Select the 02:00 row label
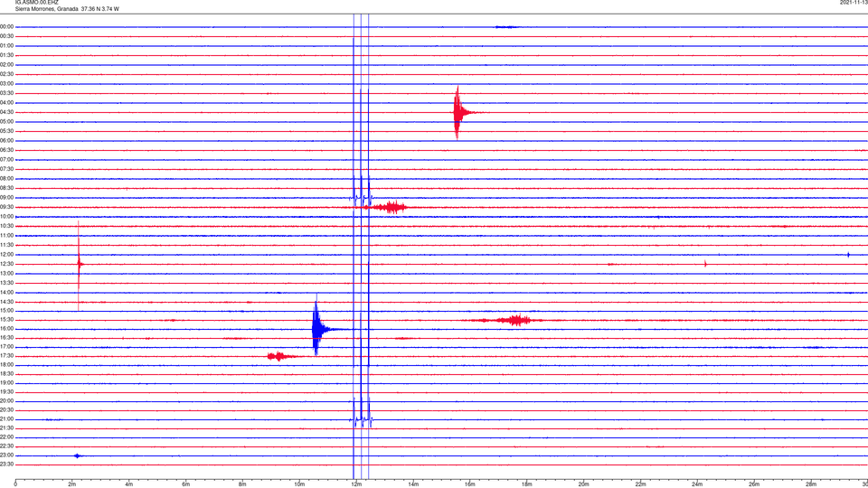This screenshot has height=488, width=868. click(7, 65)
